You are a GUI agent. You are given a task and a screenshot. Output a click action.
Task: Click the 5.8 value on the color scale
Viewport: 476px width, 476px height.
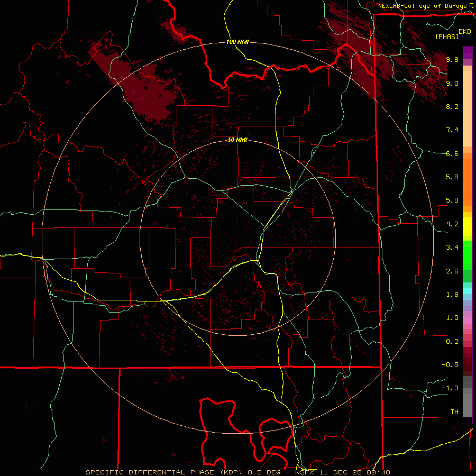(x=452, y=177)
